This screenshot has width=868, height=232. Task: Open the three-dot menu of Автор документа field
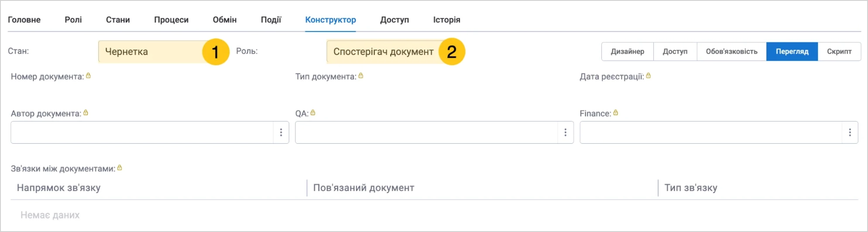pos(281,132)
